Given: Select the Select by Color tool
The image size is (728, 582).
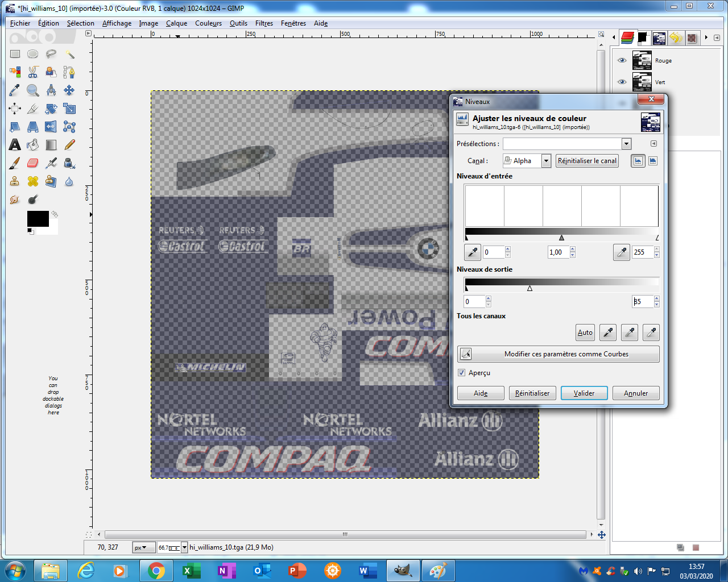Looking at the screenshot, I should point(15,72).
